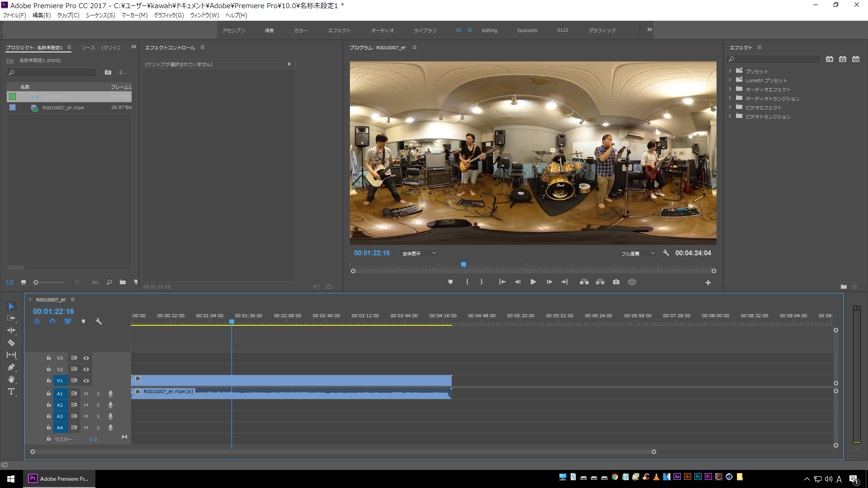The width and height of the screenshot is (868, 488).
Task: Export frame with camera icon
Action: coord(616,282)
